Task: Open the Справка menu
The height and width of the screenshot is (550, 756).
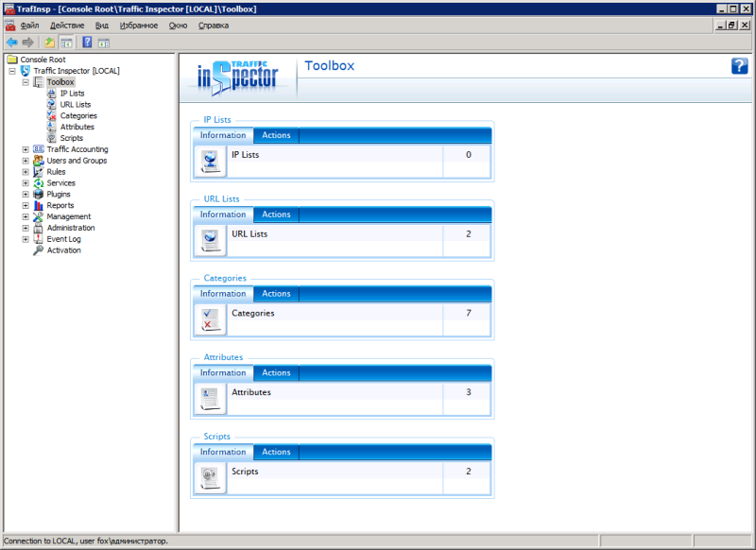Action: point(214,26)
